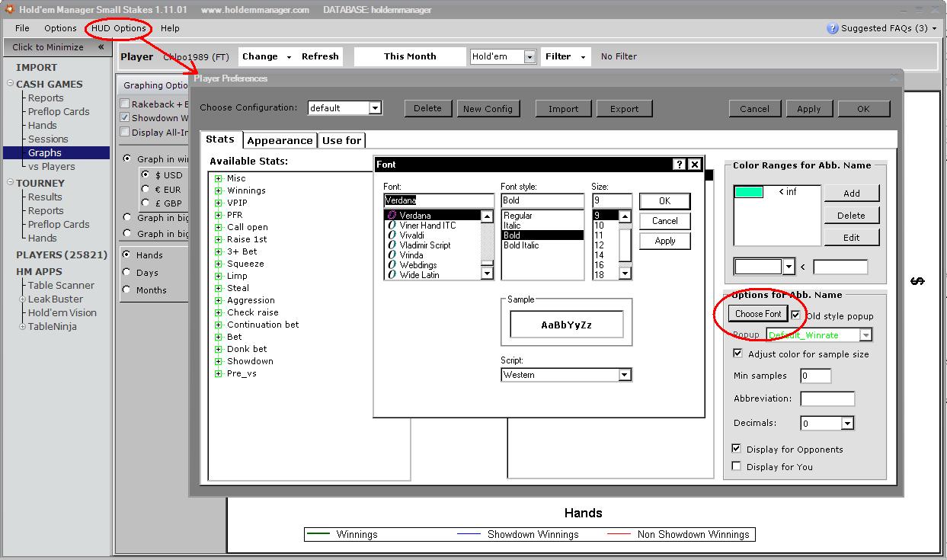The width and height of the screenshot is (947, 560).
Task: Select the $ USD currency radio button
Action: pos(145,174)
